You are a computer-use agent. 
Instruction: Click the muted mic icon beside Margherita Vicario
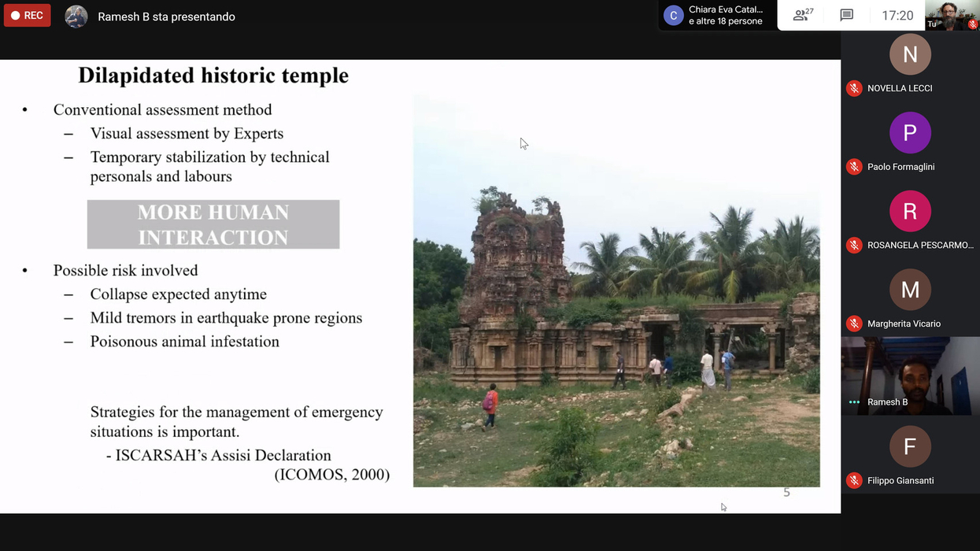tap(854, 324)
